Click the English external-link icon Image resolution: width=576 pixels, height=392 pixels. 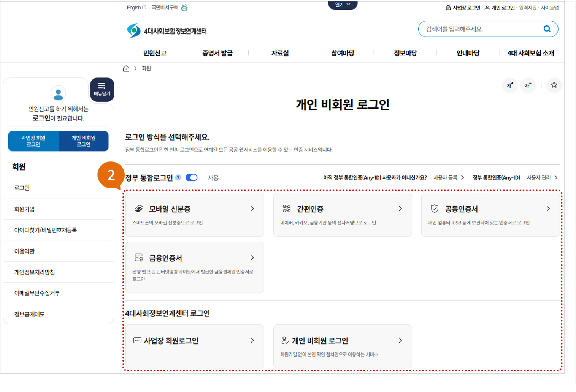pyautogui.click(x=144, y=7)
